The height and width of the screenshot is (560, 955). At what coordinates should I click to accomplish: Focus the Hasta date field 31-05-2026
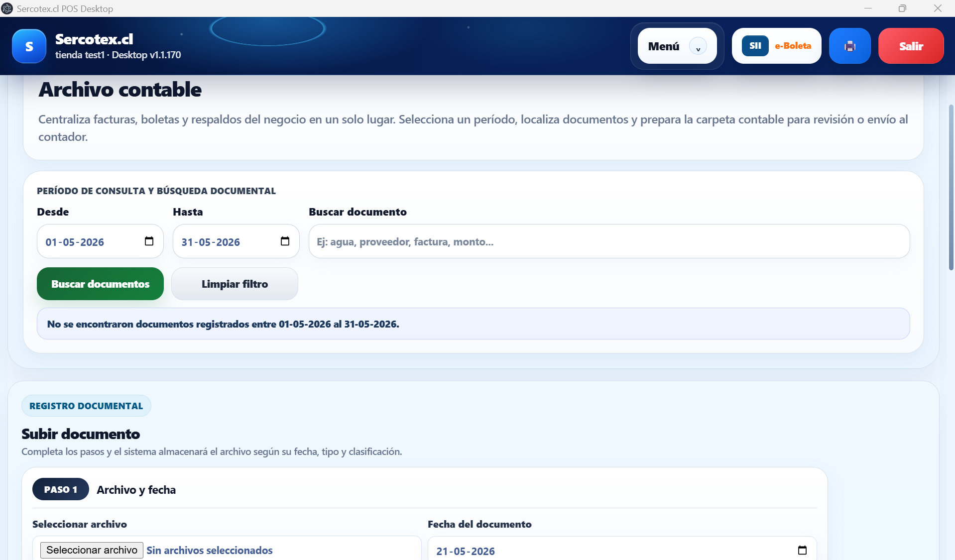[236, 241]
